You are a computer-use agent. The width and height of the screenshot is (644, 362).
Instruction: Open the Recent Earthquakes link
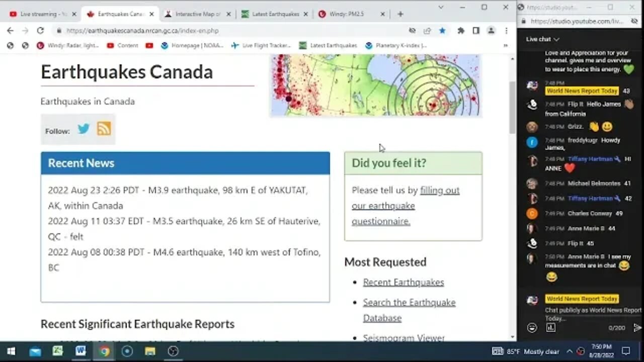point(404,282)
